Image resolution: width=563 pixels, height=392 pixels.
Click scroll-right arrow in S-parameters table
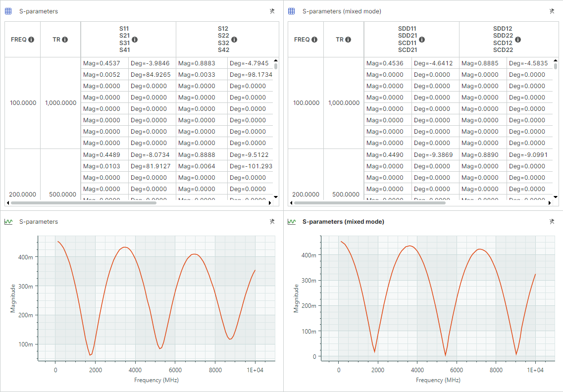(270, 203)
